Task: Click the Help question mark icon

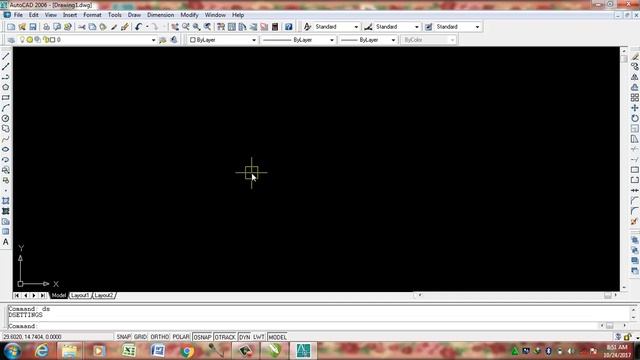Action: click(289, 27)
